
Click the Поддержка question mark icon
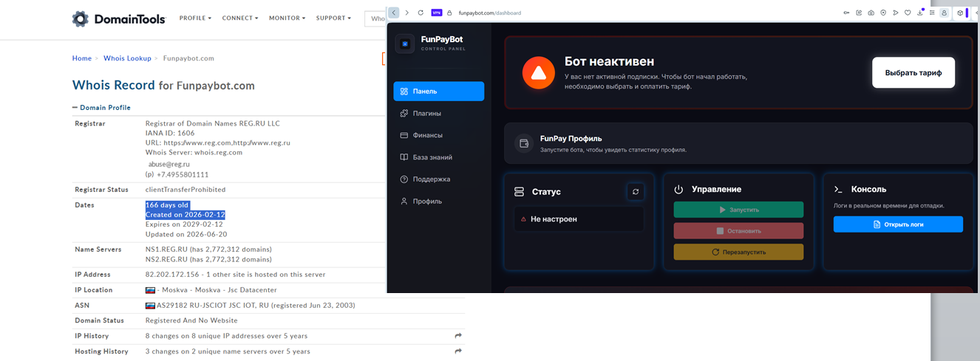coord(404,179)
